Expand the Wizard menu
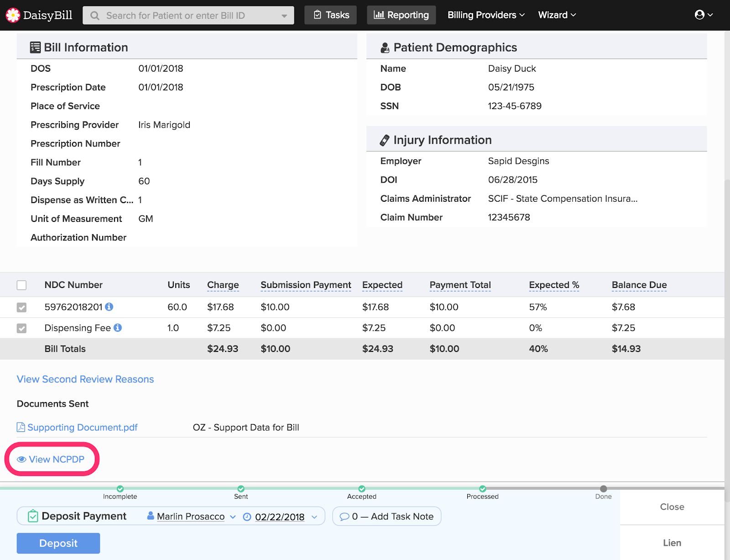Screen dimensions: 730x560 click(557, 15)
